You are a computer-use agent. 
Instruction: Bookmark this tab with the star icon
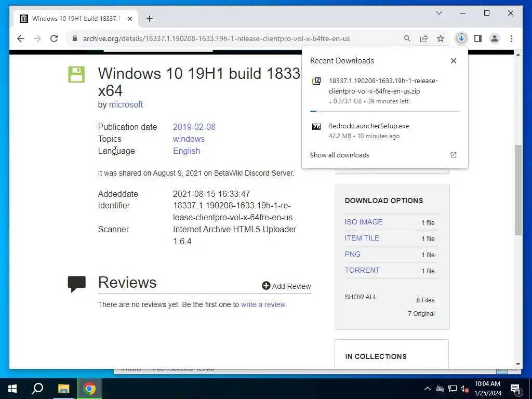[x=441, y=38]
